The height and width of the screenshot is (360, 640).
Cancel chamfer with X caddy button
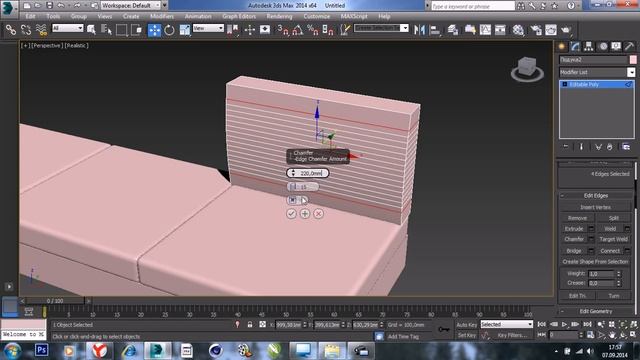click(319, 213)
